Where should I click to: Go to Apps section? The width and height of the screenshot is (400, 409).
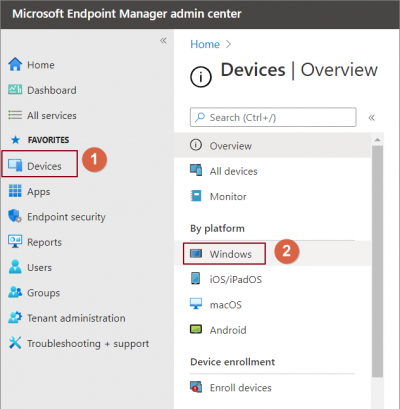tap(39, 192)
